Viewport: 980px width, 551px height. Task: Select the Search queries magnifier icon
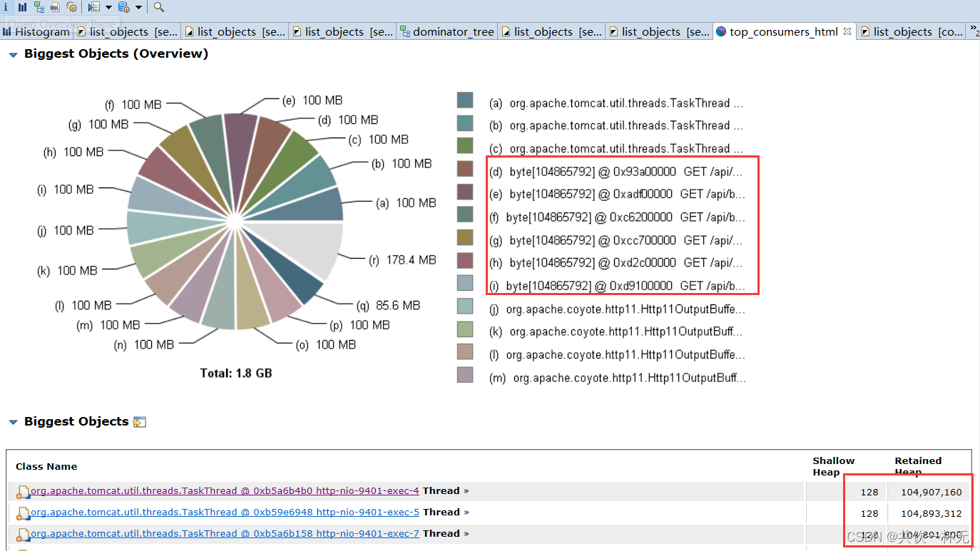pyautogui.click(x=158, y=7)
